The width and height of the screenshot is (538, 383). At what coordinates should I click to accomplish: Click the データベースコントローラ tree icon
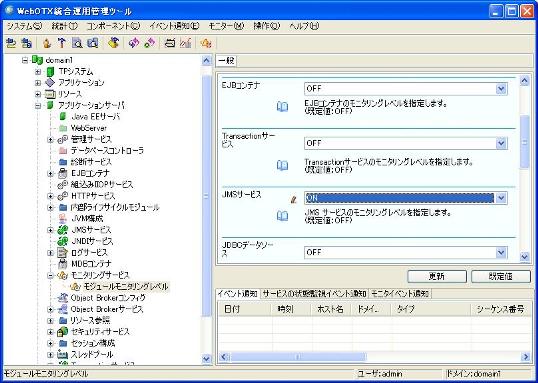coord(63,151)
